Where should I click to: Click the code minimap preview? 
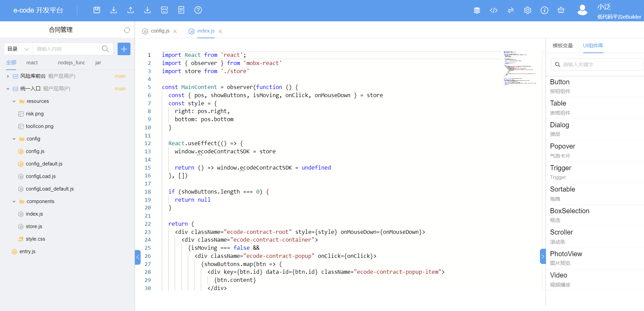(x=520, y=68)
